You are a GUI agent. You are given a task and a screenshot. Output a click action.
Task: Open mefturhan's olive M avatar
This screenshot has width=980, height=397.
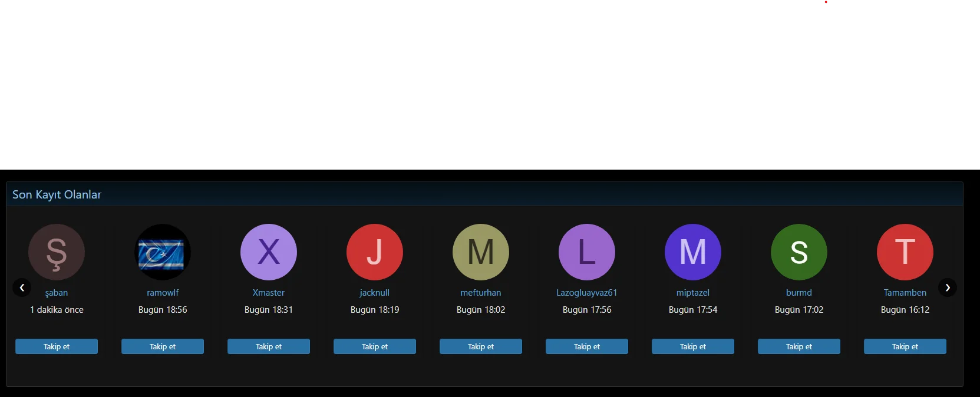click(x=481, y=252)
